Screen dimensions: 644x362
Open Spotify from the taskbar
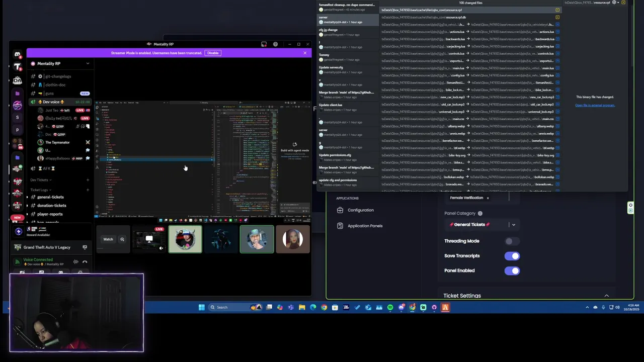coord(390,307)
